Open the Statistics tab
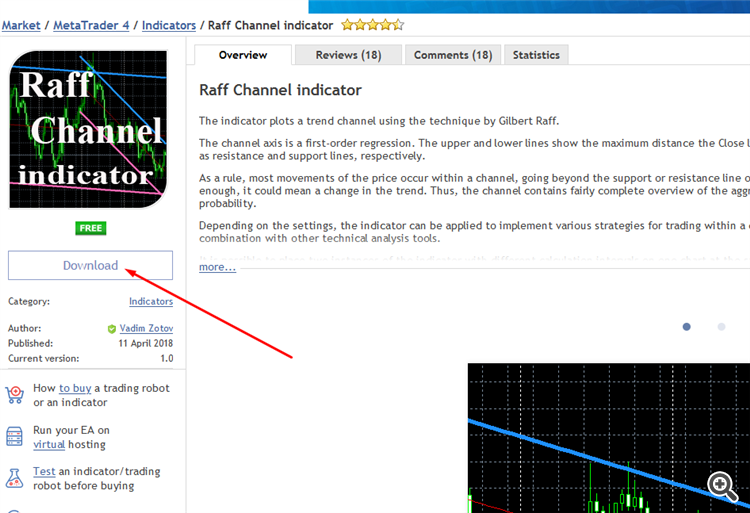Image resolution: width=750 pixels, height=513 pixels. coord(536,55)
